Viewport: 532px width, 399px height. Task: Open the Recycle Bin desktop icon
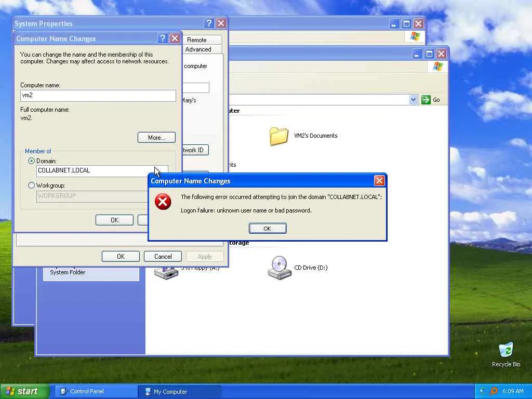click(x=506, y=350)
